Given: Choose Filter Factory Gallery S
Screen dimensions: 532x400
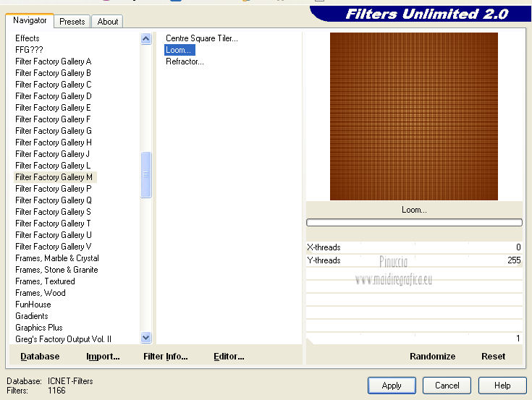Looking at the screenshot, I should click(53, 212).
